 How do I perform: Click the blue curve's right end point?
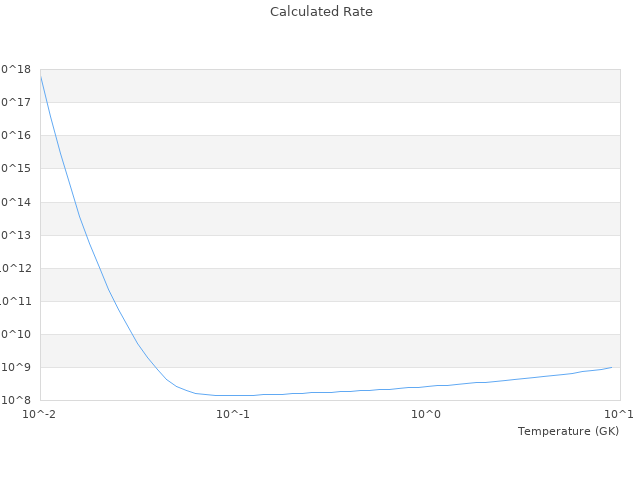pos(612,367)
